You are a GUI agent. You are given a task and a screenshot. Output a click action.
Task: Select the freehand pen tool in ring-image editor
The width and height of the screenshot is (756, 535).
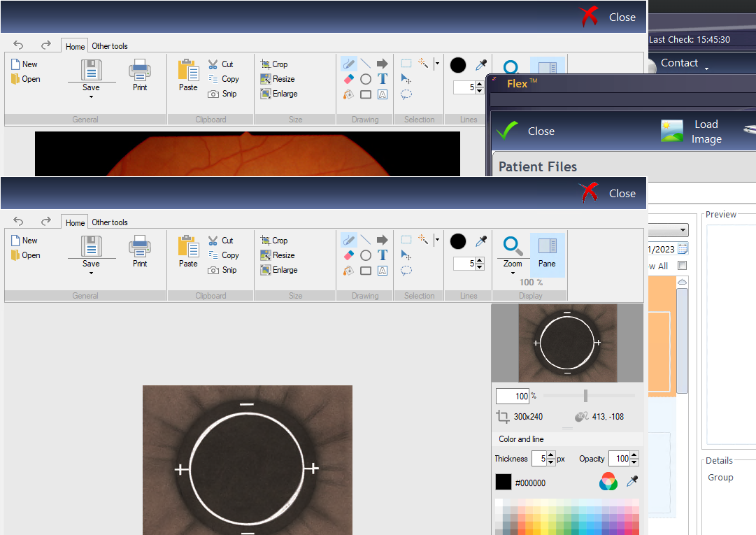(348, 240)
